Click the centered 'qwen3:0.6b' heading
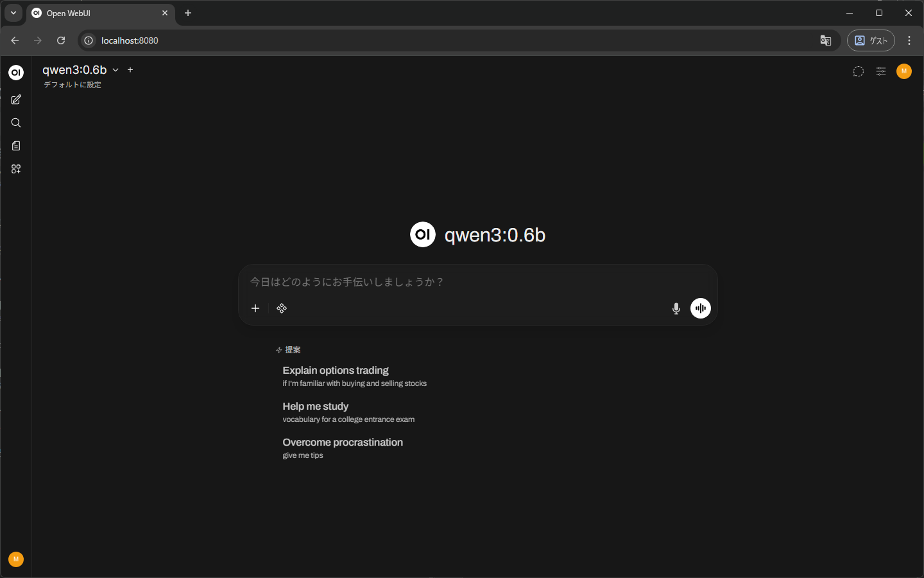Viewport: 924px width, 578px height. point(495,235)
